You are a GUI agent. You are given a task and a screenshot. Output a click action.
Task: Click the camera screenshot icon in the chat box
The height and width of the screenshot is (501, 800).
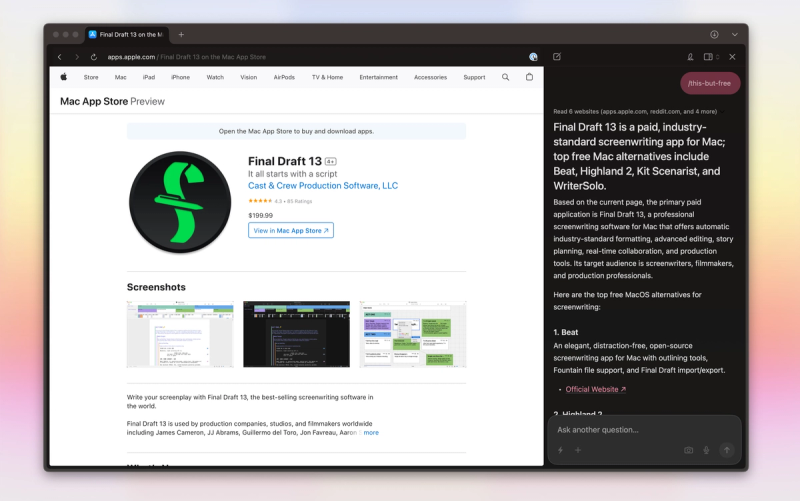pos(688,450)
